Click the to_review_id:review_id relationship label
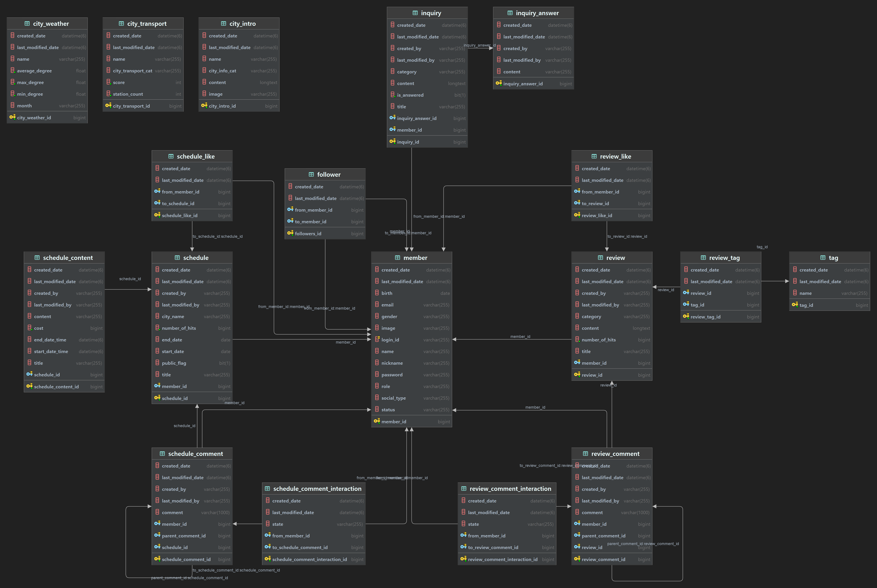This screenshot has height=588, width=877. (x=627, y=237)
